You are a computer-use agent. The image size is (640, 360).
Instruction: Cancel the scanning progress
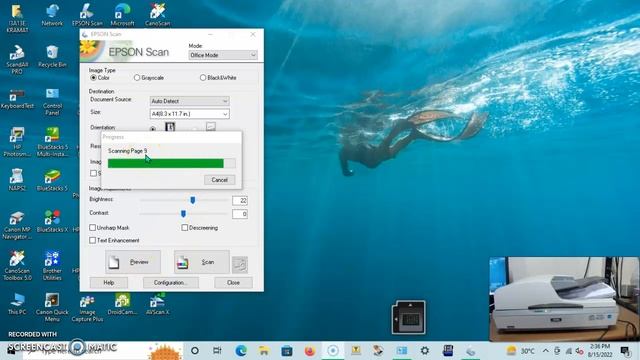[x=220, y=180]
